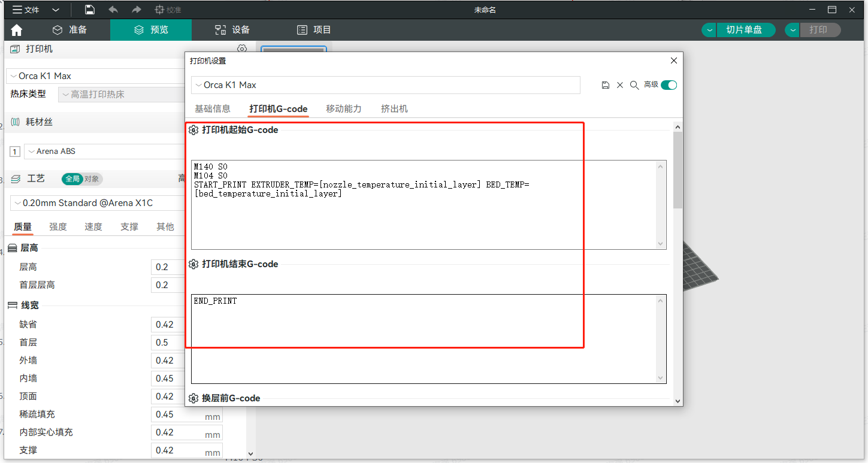868x463 pixels.
Task: Enable the 高级 advanced mode toggle
Action: point(669,85)
